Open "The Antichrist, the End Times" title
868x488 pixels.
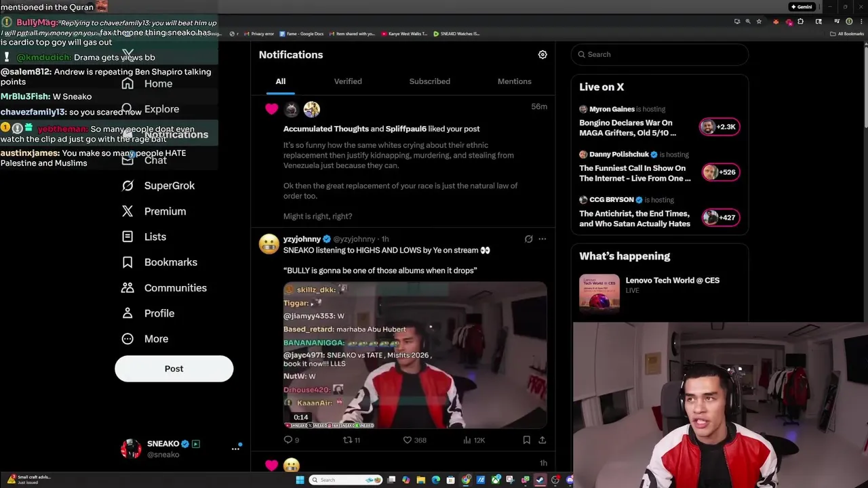point(635,219)
